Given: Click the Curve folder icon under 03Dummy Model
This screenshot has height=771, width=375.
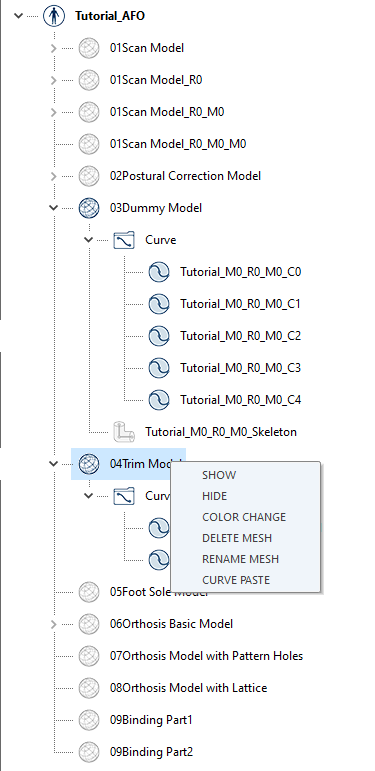Looking at the screenshot, I should click(124, 240).
